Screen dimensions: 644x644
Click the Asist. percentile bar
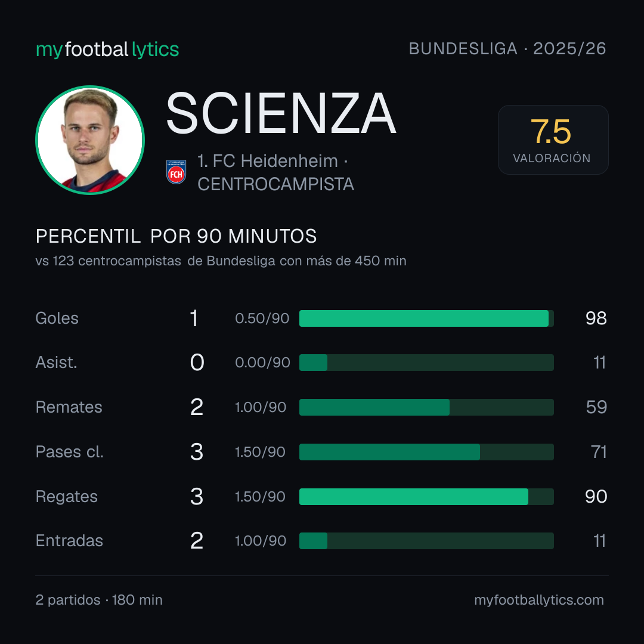point(426,363)
